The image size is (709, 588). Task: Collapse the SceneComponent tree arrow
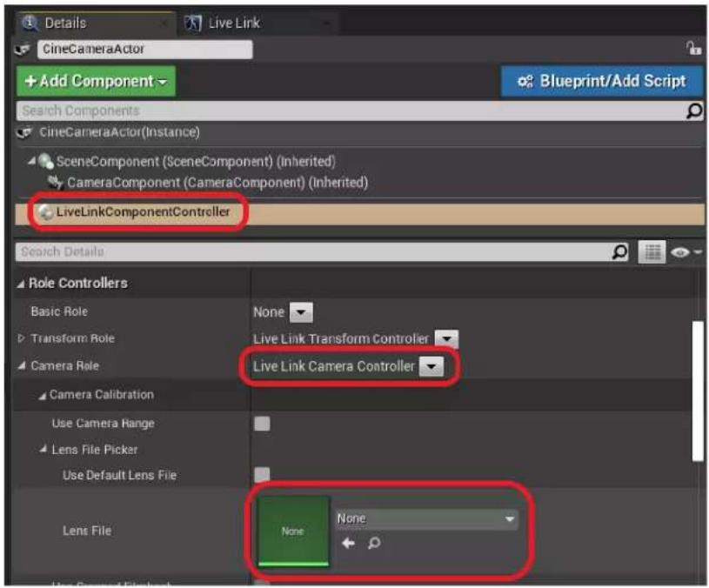tap(31, 160)
